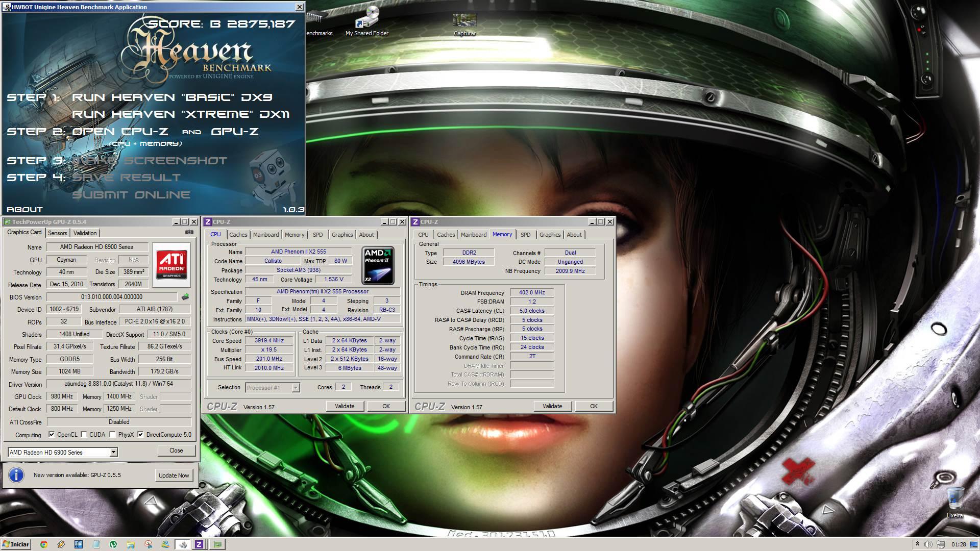Open Graphics tab in left CPU-Z window
This screenshot has height=551, width=980.
(342, 235)
